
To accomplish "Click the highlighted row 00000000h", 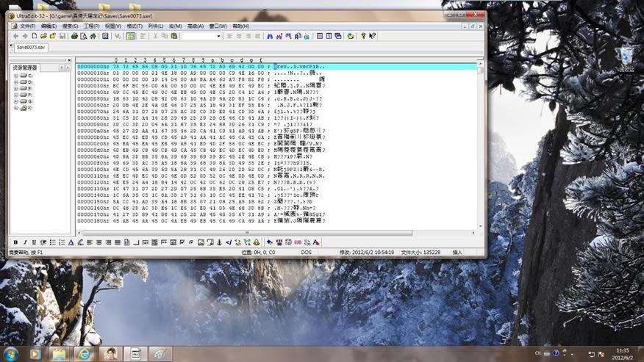I will [276, 67].
